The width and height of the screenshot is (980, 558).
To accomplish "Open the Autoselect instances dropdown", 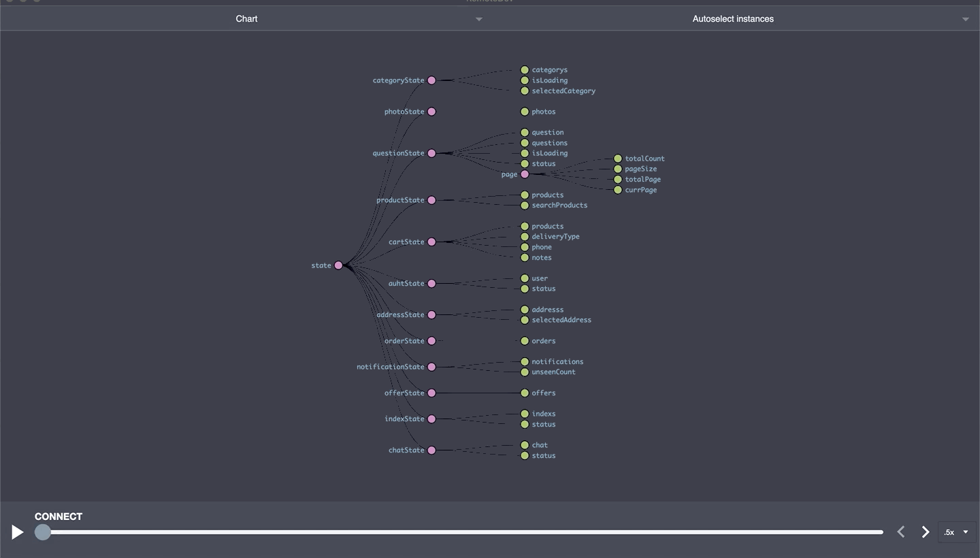I will click(734, 19).
